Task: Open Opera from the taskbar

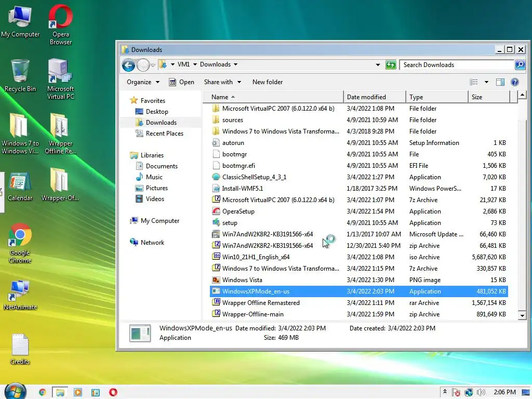Action: 113,392
